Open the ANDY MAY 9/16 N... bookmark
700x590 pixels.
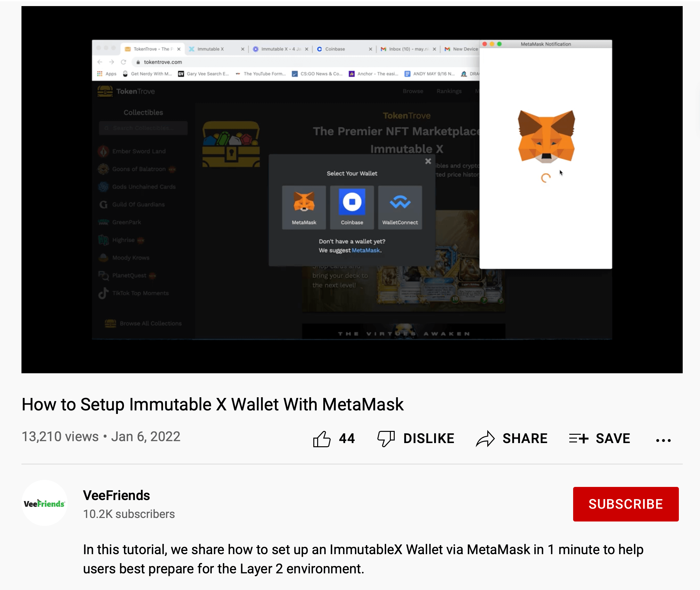(x=430, y=74)
